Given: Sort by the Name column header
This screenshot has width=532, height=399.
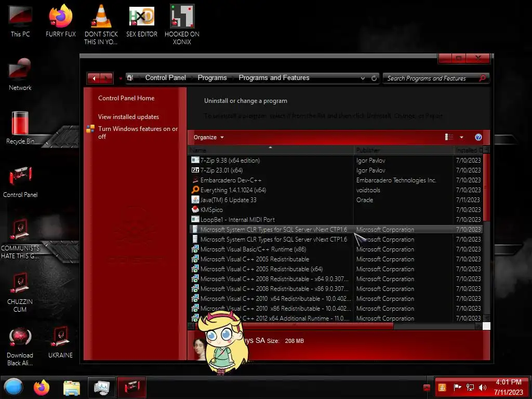Looking at the screenshot, I should (271, 150).
